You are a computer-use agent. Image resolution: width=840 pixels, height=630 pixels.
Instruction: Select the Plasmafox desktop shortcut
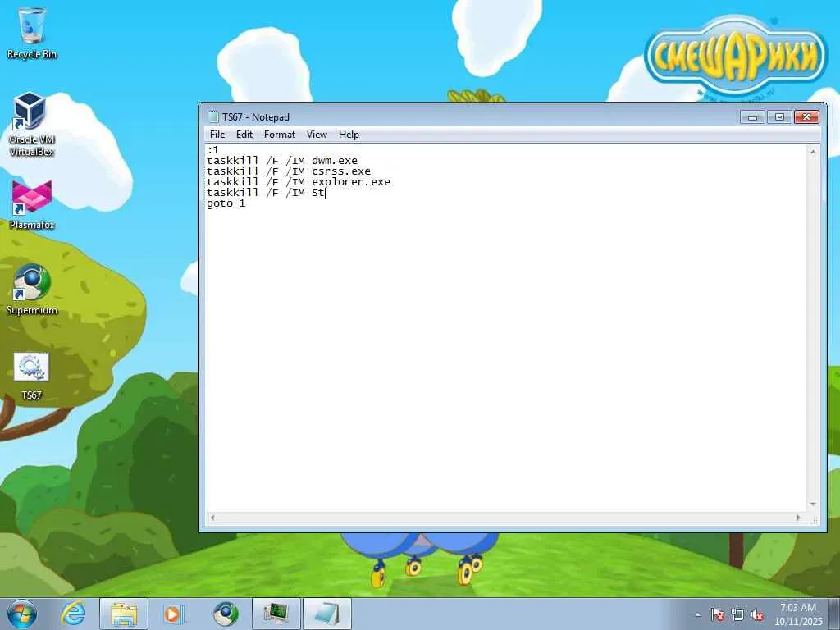[32, 205]
